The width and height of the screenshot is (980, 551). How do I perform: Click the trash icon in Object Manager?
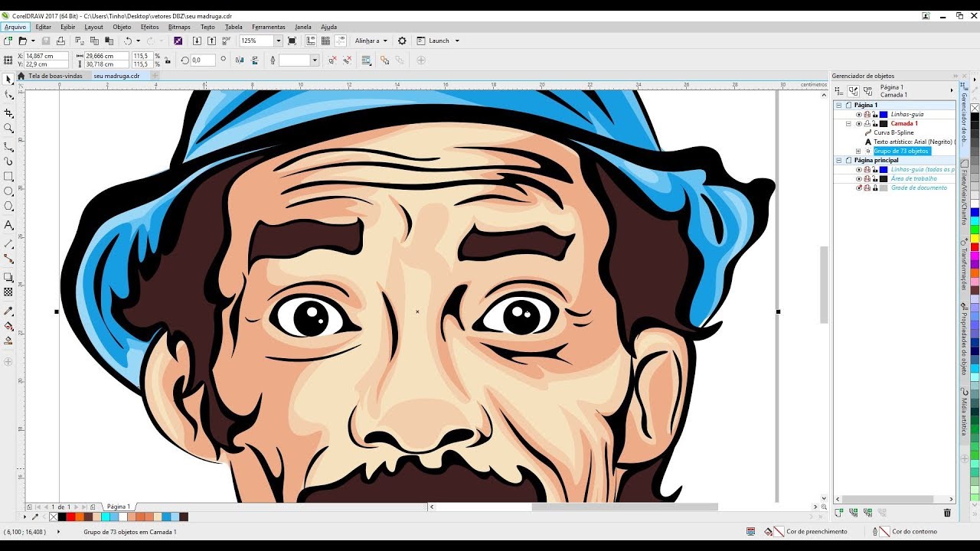pyautogui.click(x=947, y=513)
